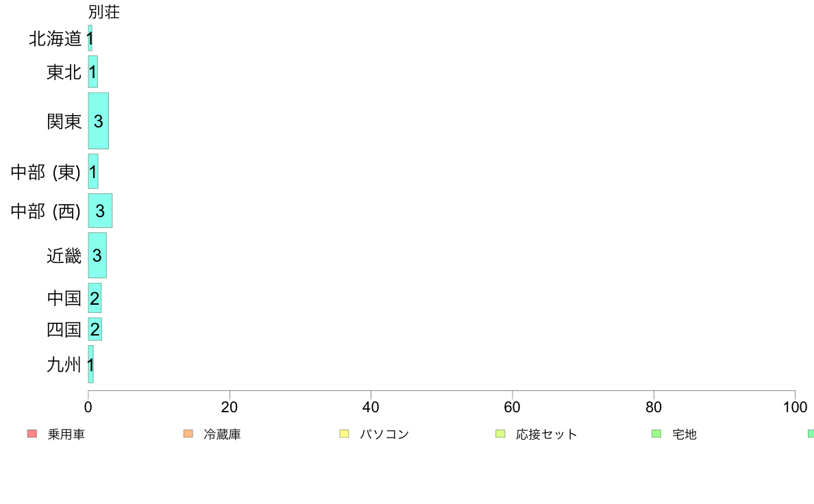The width and height of the screenshot is (814, 504).
Task: Click the 北海道 axis label
Action: tap(55, 38)
